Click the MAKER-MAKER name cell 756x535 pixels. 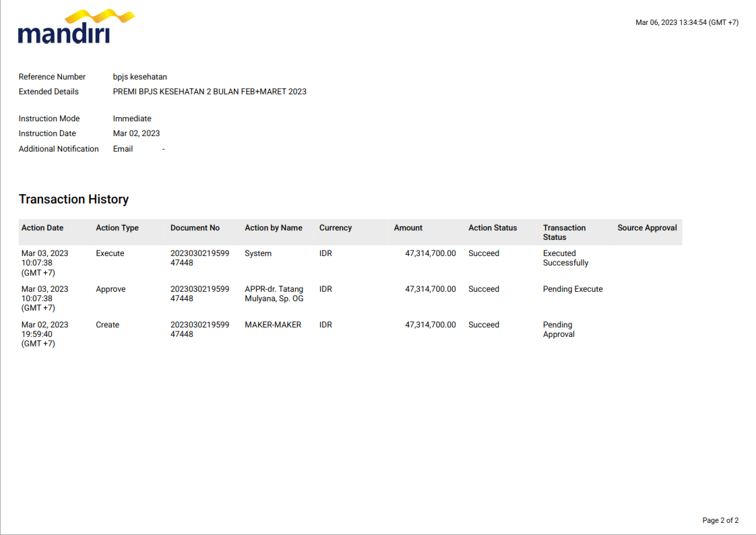tap(273, 325)
